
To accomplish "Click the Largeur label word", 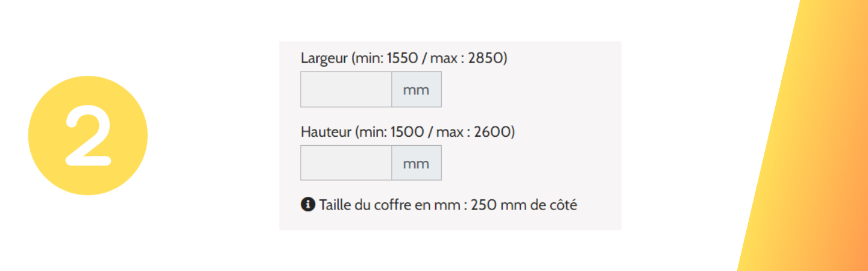I will point(324,59).
